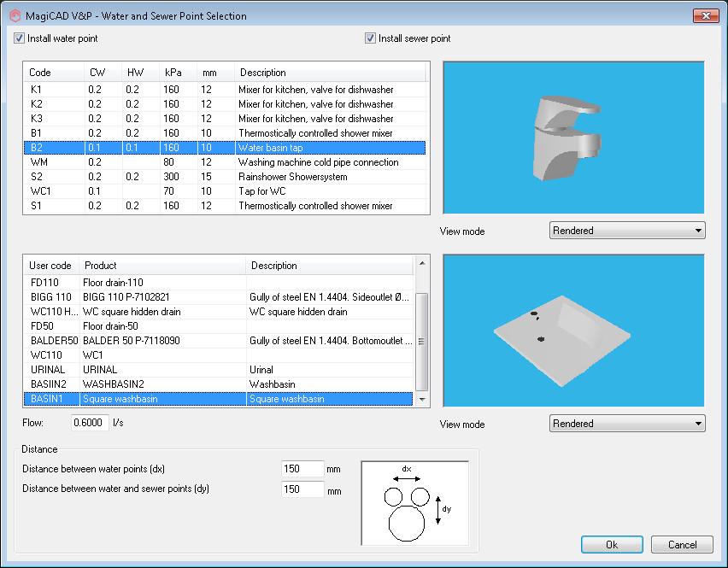
Task: Select row S2 Rainshower Showersystem
Action: coord(224,176)
